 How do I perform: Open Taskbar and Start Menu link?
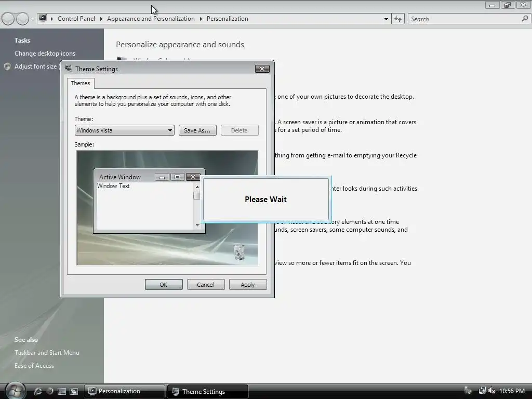47,353
